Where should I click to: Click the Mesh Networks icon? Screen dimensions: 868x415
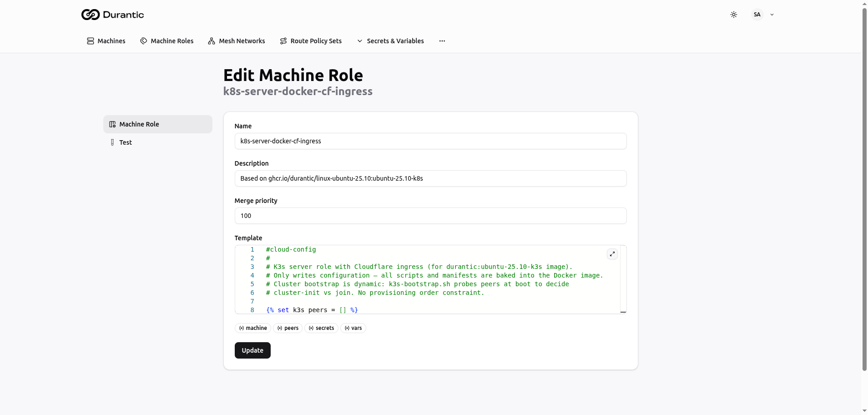[x=212, y=41]
